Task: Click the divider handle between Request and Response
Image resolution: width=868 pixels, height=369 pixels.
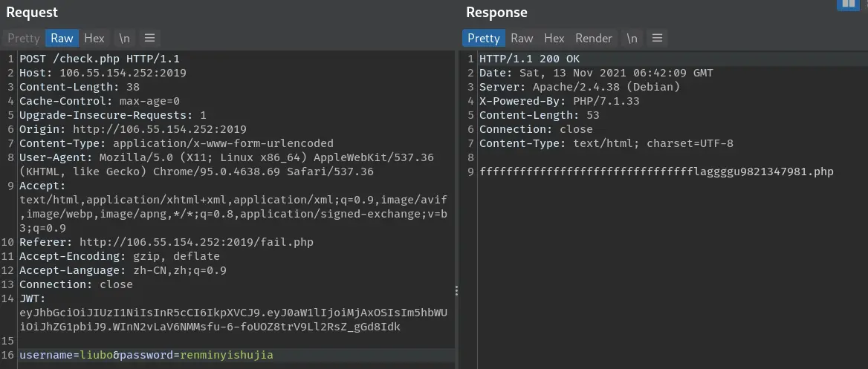Action: 456,291
